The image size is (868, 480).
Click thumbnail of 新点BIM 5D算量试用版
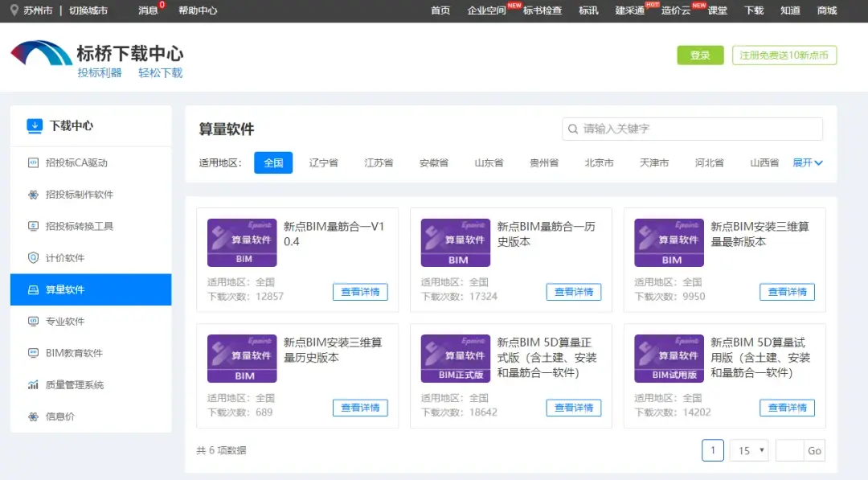click(669, 359)
